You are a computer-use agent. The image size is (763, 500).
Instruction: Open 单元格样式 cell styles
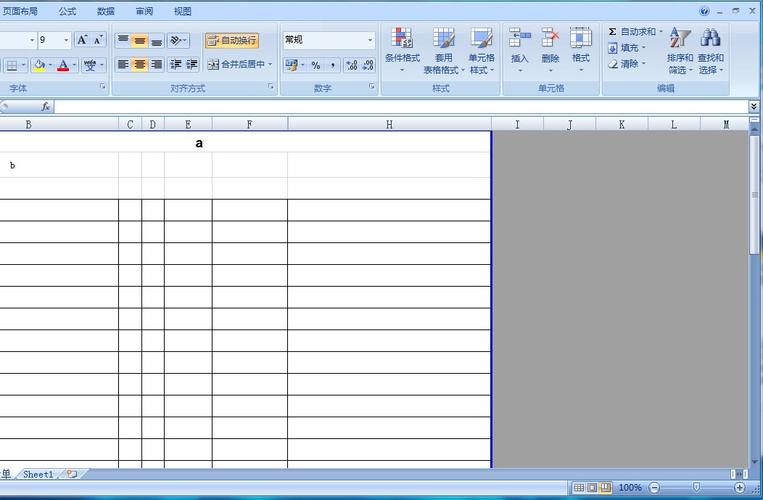point(481,51)
